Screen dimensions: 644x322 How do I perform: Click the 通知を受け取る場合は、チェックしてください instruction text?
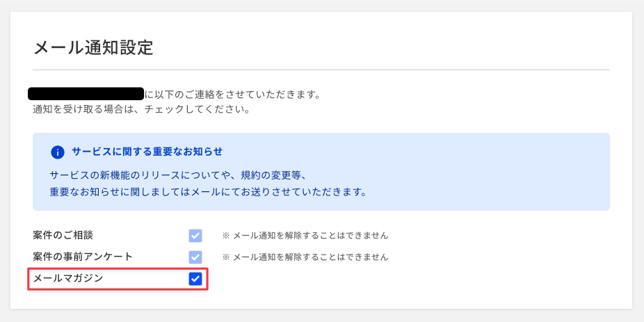click(x=141, y=111)
